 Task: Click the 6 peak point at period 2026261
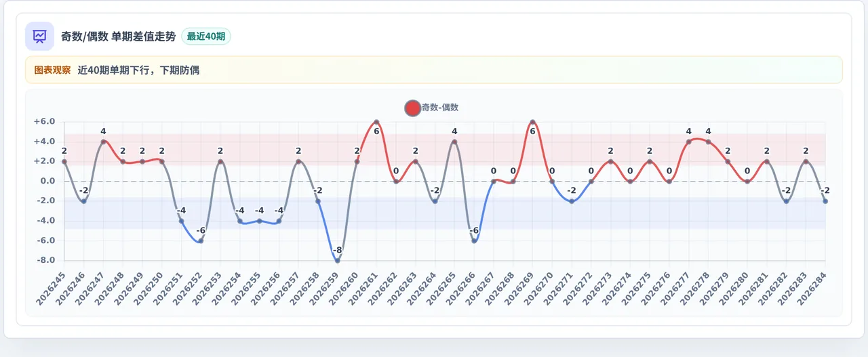click(x=376, y=122)
